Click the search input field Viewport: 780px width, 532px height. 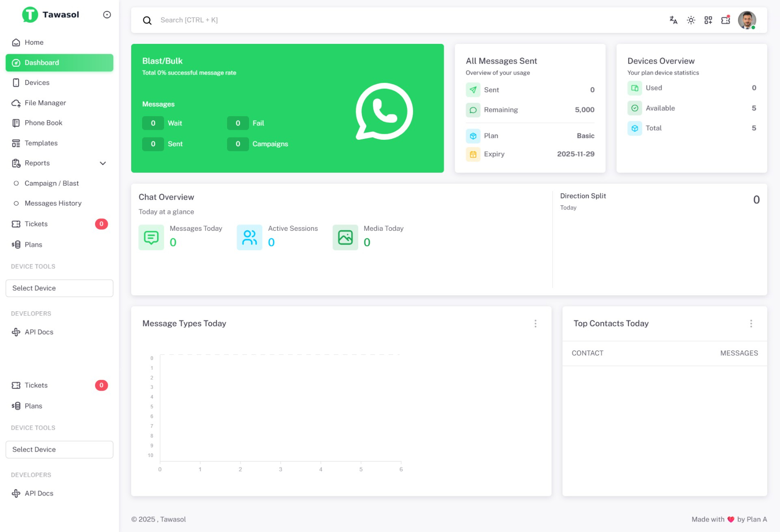(x=320, y=20)
